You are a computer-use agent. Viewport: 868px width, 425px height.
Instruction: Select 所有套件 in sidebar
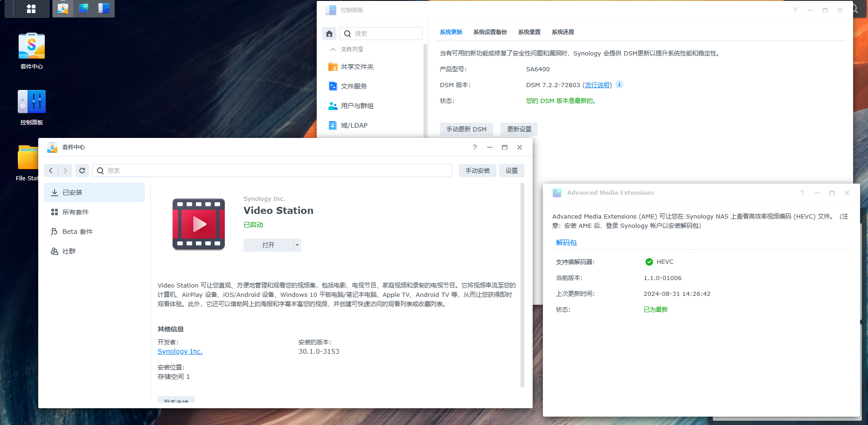76,212
